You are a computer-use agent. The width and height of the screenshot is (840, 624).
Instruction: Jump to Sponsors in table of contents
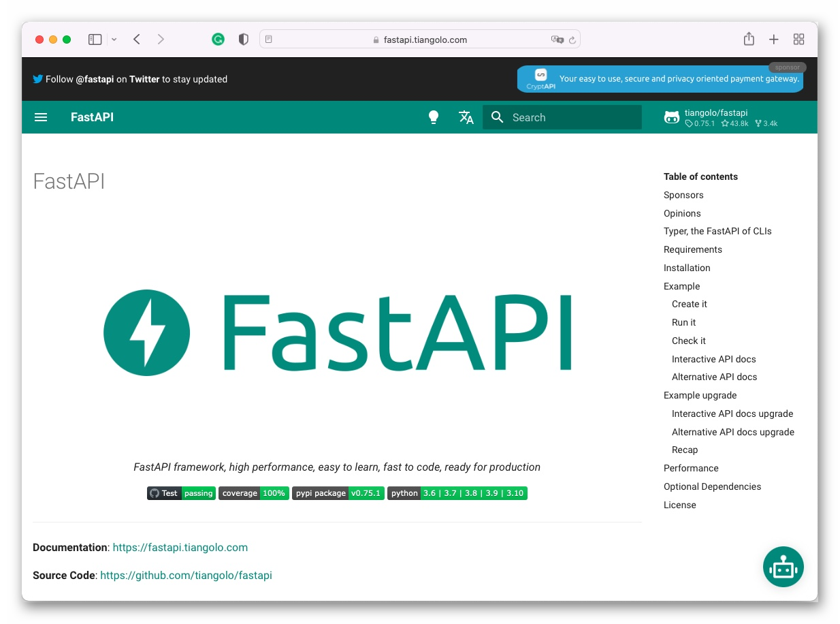tap(683, 195)
